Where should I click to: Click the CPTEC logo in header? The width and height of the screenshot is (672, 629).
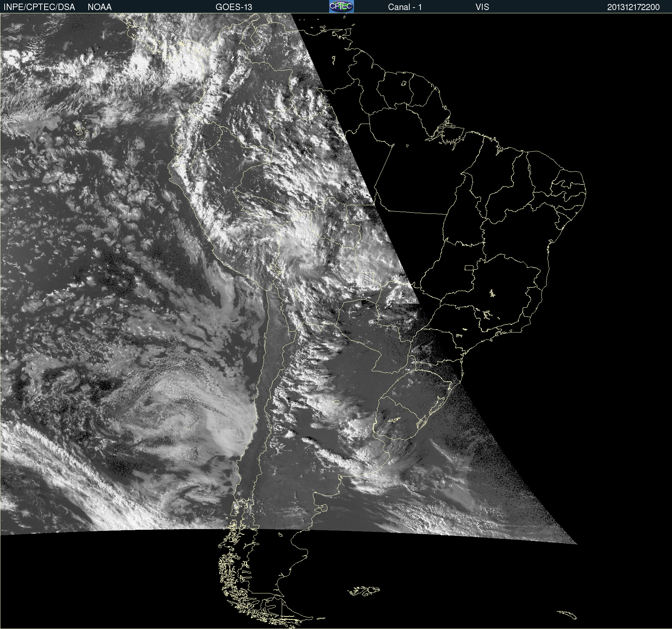click(x=341, y=6)
